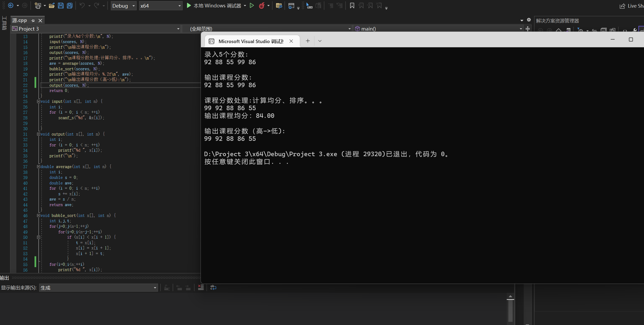Collapse the average function fold marker
The width and height of the screenshot is (644, 325).
[x=39, y=167]
